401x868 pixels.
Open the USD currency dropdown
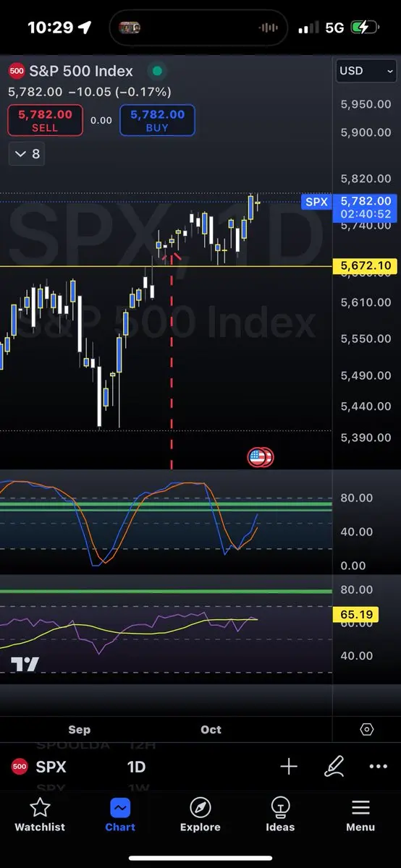(367, 71)
